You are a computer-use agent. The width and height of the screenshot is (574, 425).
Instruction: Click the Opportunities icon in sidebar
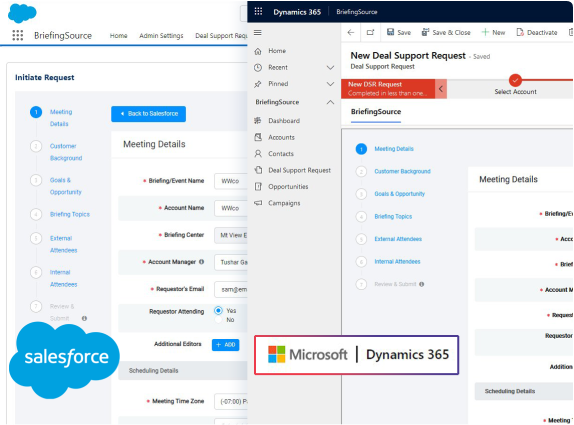pos(258,187)
